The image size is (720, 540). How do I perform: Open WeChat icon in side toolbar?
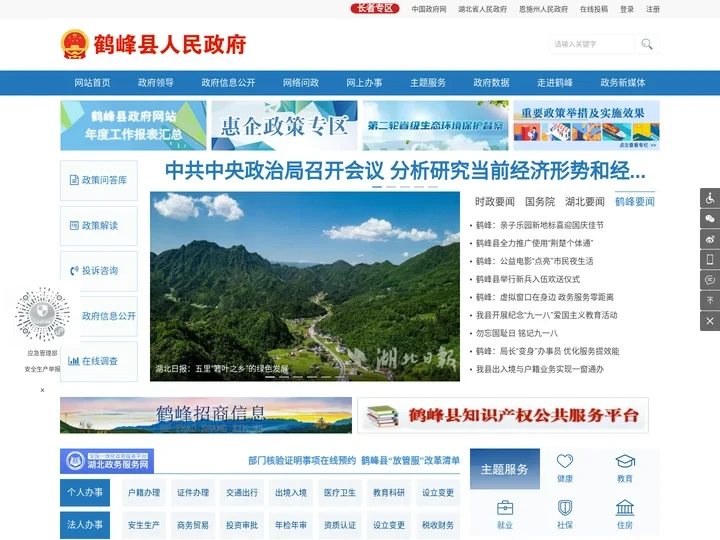[710, 219]
